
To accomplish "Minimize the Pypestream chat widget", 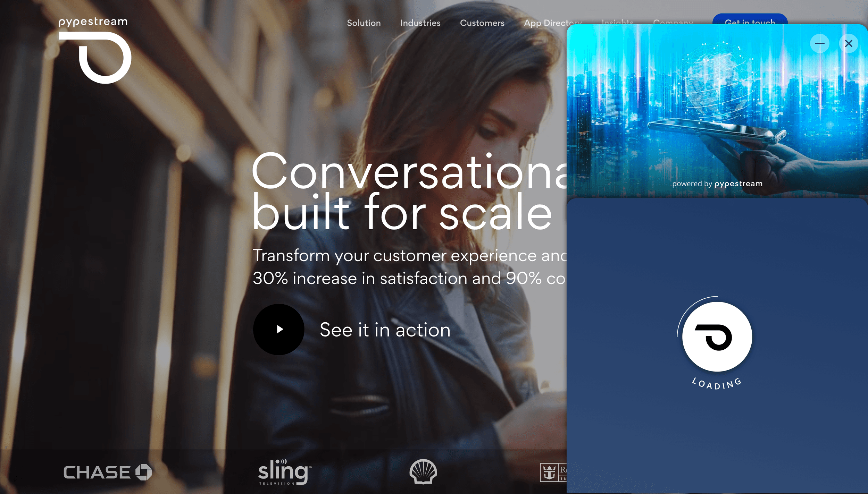I will point(819,43).
